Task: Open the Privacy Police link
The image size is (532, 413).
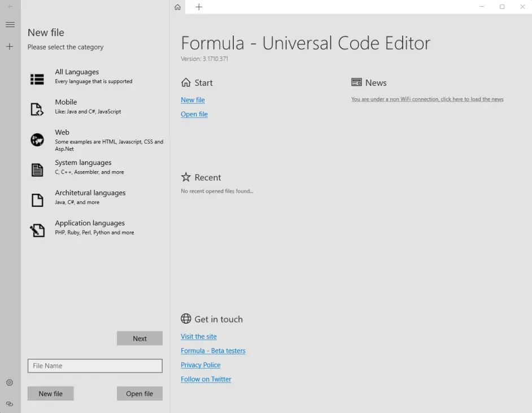Action: (x=200, y=365)
